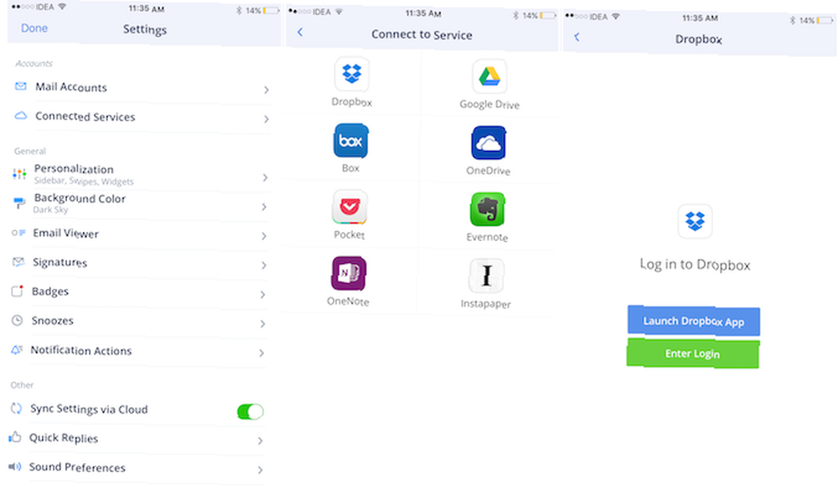Click the Mail Accounts envelope icon

point(20,86)
